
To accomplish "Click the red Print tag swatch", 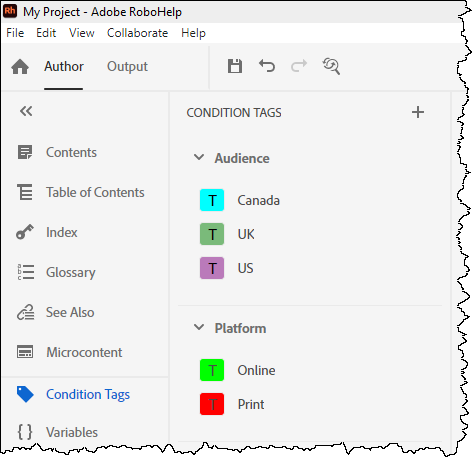I will pos(212,404).
